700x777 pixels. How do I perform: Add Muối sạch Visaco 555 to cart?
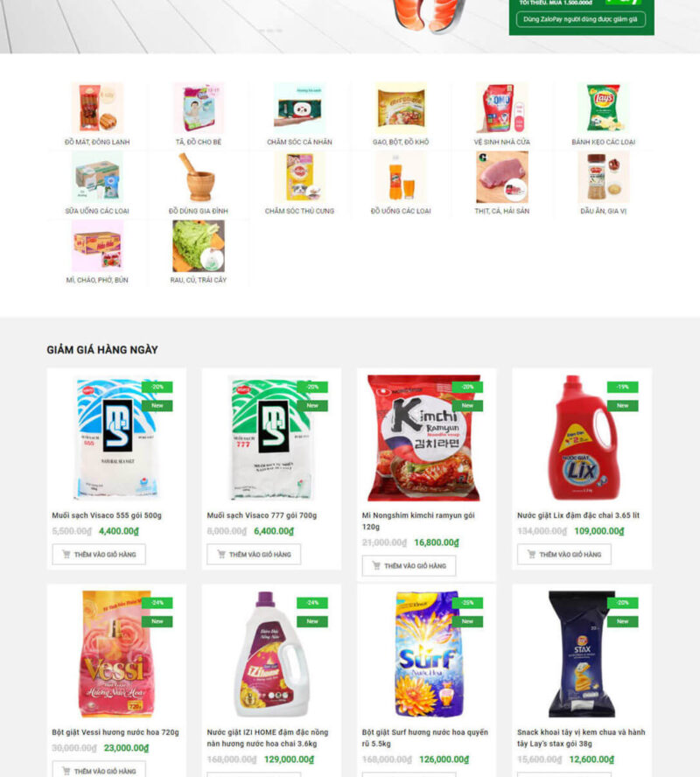99,554
